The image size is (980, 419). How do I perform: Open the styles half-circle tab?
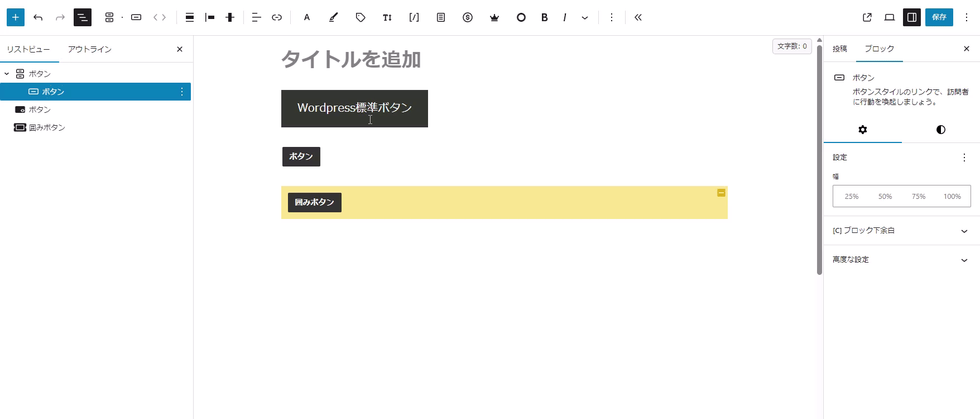(940, 130)
